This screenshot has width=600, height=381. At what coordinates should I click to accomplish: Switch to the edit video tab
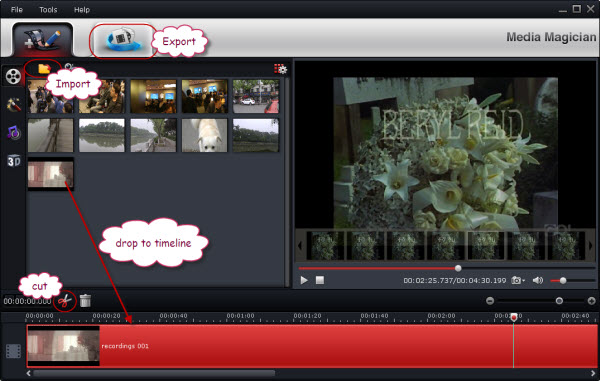point(42,40)
